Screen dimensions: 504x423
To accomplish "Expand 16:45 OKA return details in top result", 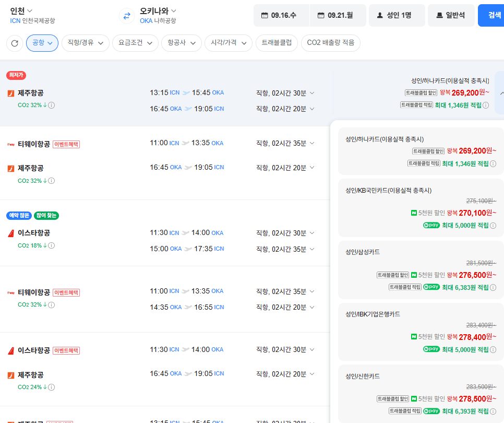I will point(312,109).
